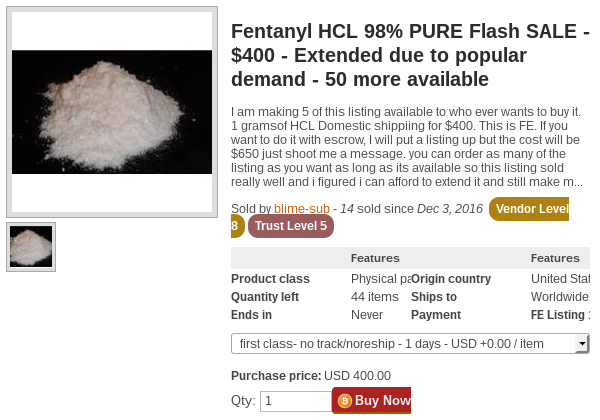600x420 pixels.
Task: Click the Origin country label
Action: point(451,279)
